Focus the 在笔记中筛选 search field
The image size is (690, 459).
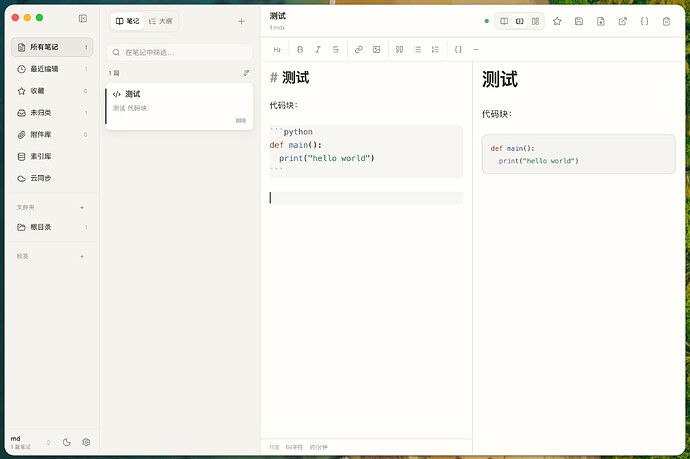[180, 52]
